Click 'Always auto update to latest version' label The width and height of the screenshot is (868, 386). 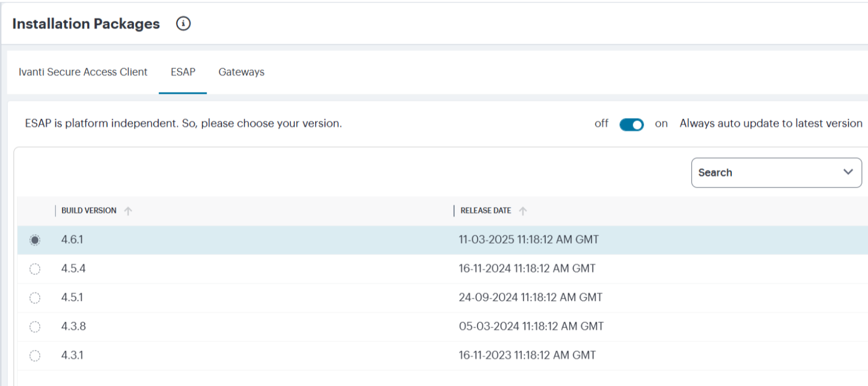[x=771, y=124]
